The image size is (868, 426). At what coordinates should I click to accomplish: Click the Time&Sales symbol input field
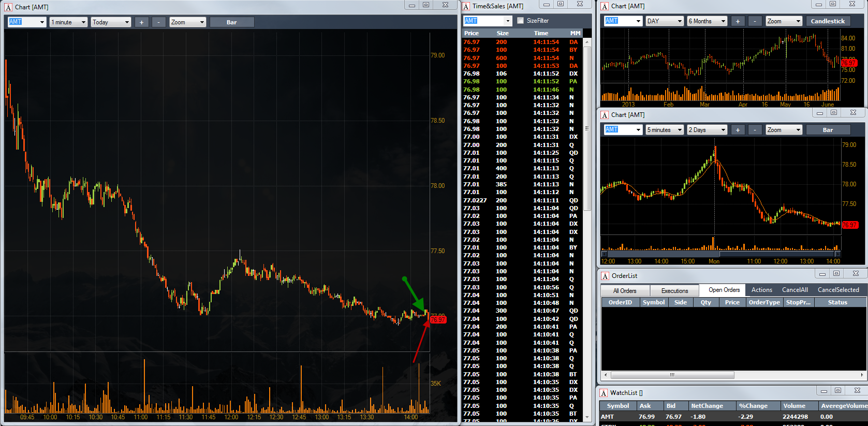483,21
